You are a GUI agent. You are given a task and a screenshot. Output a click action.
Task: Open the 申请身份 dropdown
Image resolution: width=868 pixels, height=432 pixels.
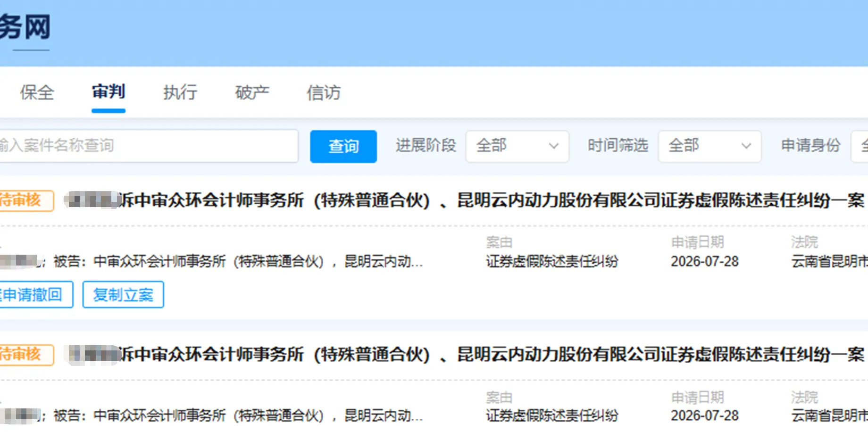[x=860, y=146]
